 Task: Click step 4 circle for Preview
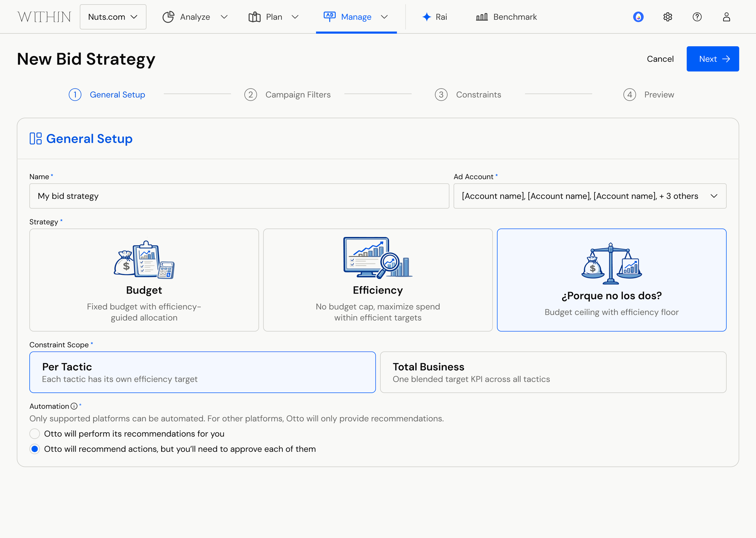[x=630, y=95]
